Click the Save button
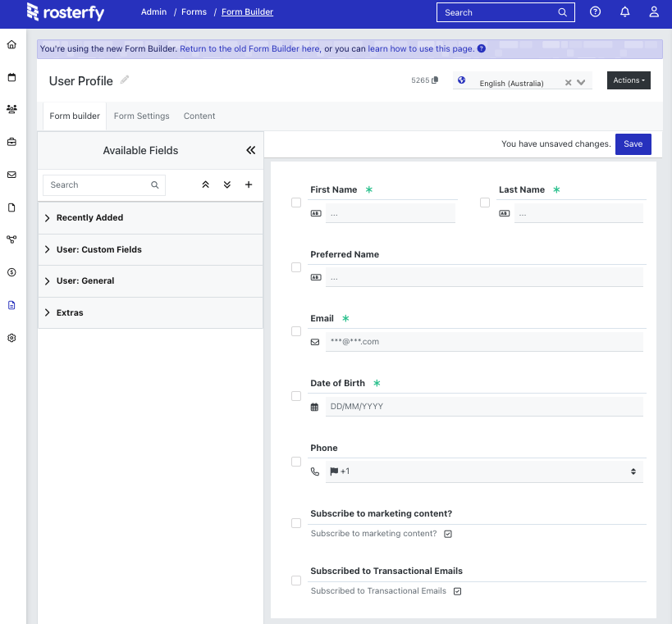 pyautogui.click(x=633, y=143)
